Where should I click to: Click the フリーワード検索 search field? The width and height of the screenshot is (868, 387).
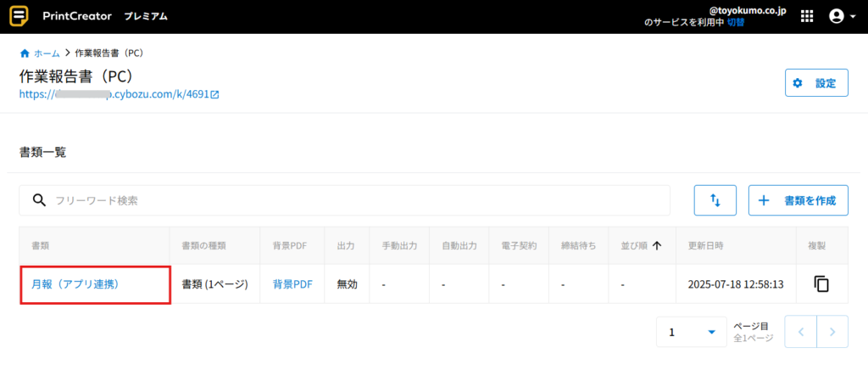pyautogui.click(x=356, y=200)
